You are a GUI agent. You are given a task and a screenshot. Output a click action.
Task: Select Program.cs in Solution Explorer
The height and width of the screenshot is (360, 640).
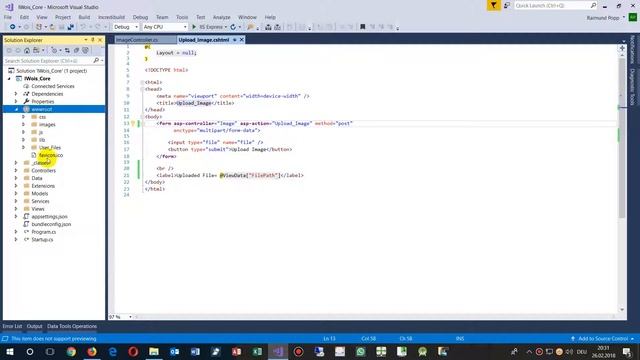click(44, 232)
